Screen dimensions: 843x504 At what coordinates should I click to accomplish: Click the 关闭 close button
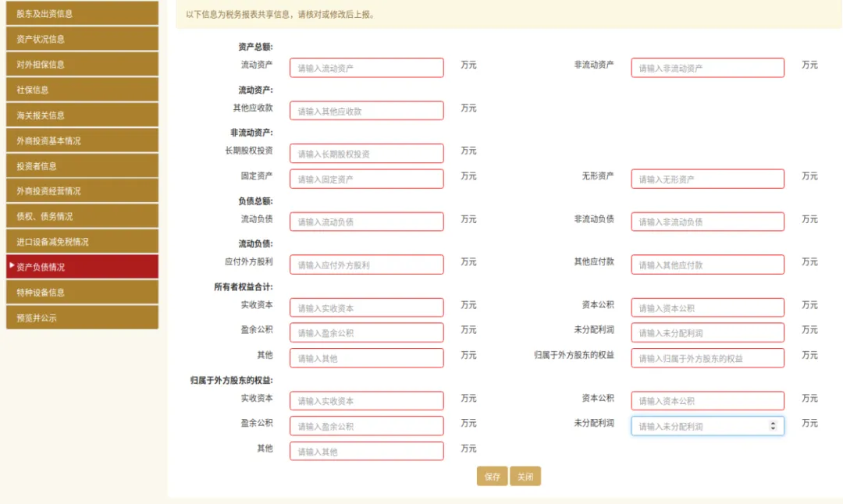(525, 476)
